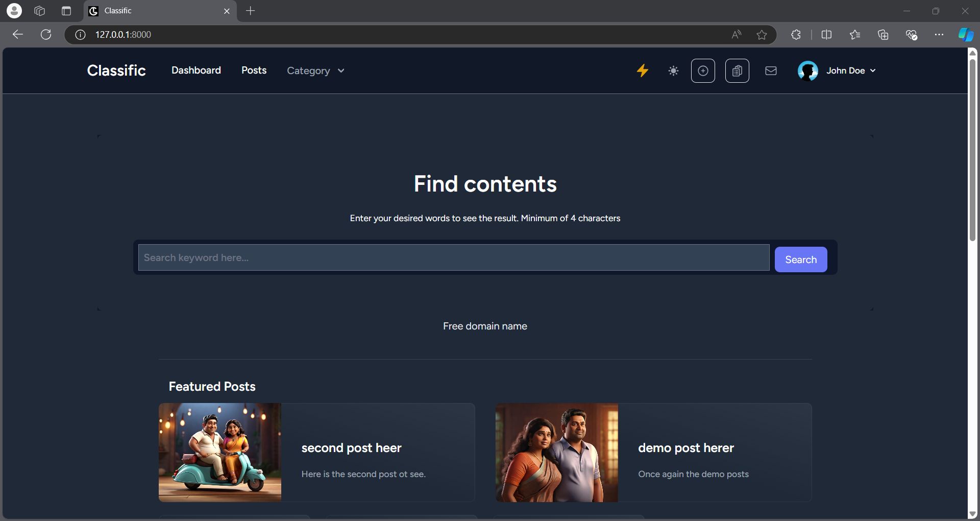Close the Classific tab
Viewport: 980px width, 521px height.
point(227,11)
